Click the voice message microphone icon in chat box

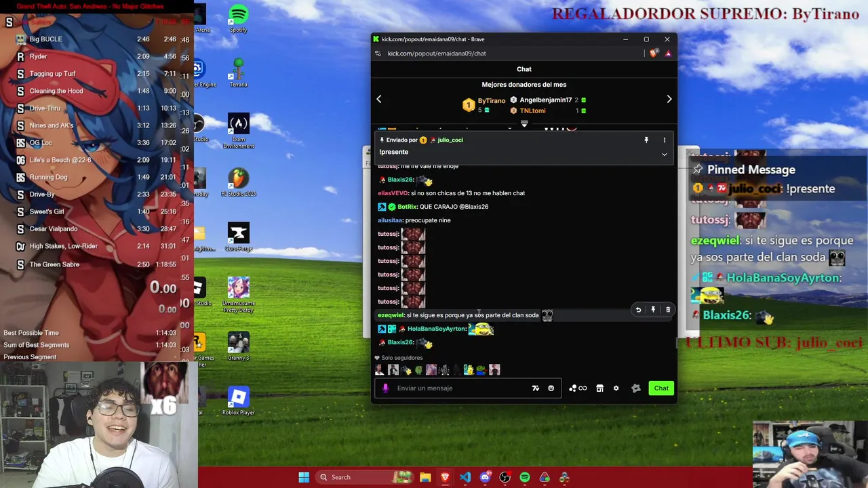[x=385, y=388]
